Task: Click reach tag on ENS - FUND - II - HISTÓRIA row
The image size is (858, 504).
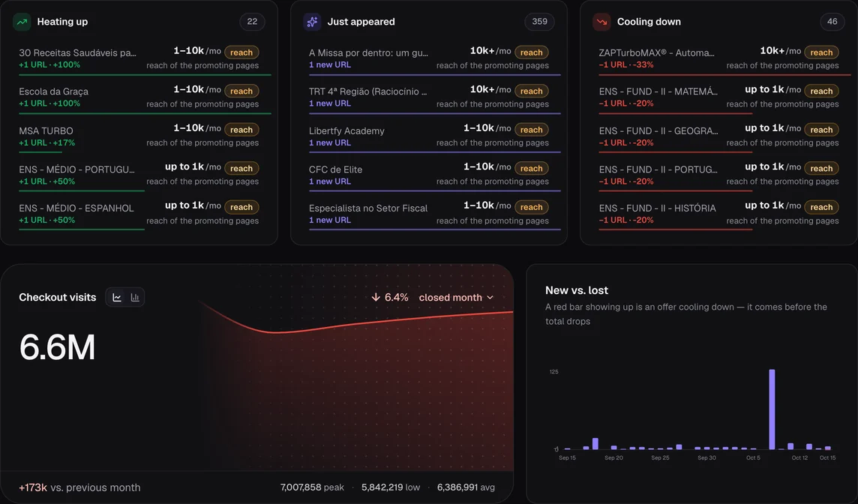Action: tap(821, 207)
